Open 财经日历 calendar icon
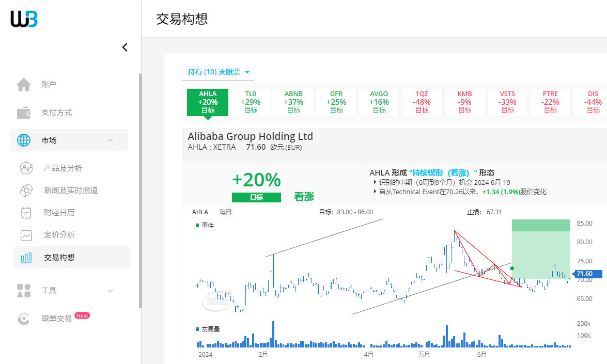607x364 pixels. [x=26, y=213]
